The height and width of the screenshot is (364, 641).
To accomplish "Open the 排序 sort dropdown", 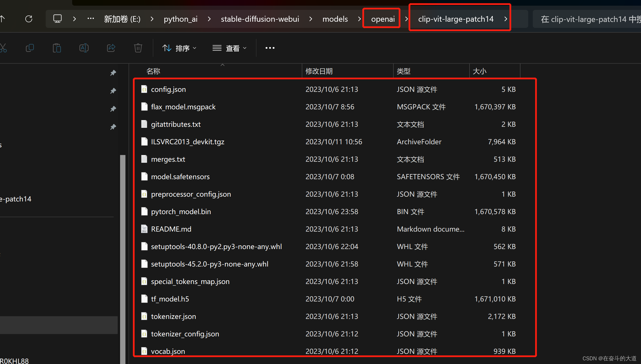I will 179,48.
